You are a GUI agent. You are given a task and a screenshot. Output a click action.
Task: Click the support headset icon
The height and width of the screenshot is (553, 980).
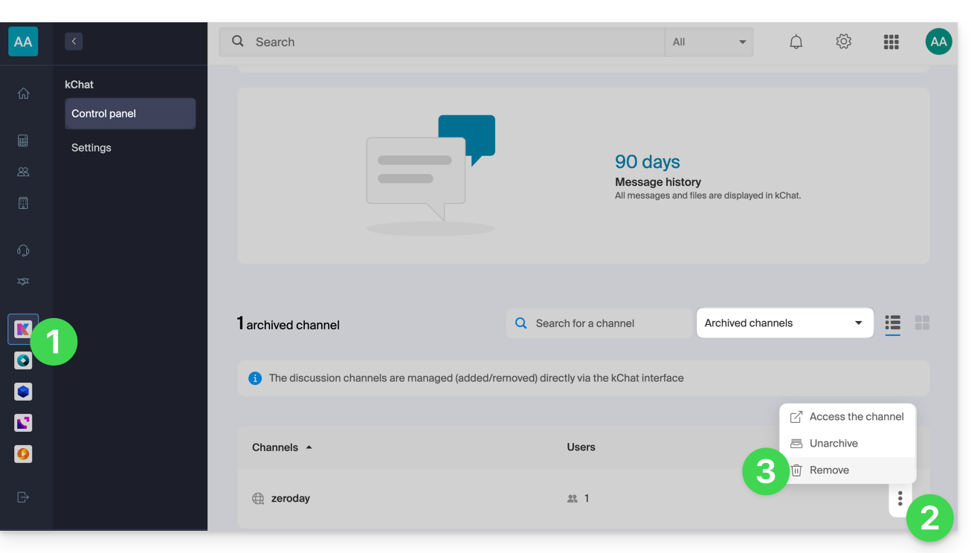click(x=23, y=250)
